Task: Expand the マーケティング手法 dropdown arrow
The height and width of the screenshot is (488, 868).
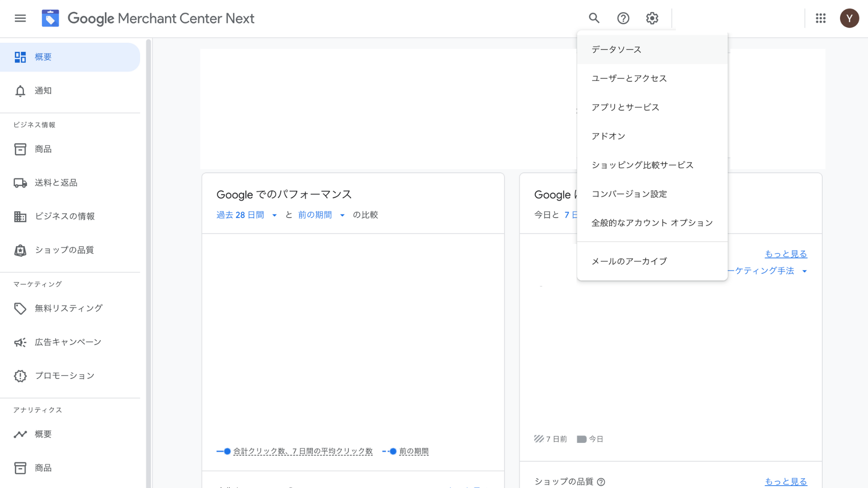Action: coord(804,271)
